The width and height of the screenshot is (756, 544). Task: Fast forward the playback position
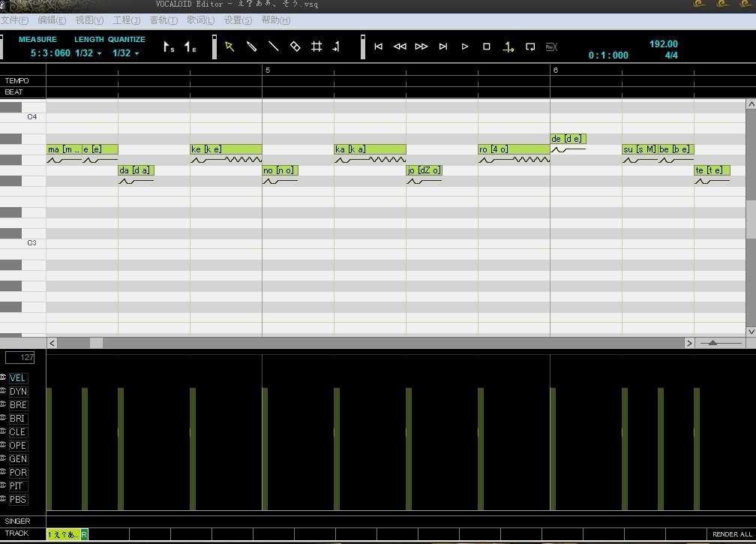pos(421,47)
